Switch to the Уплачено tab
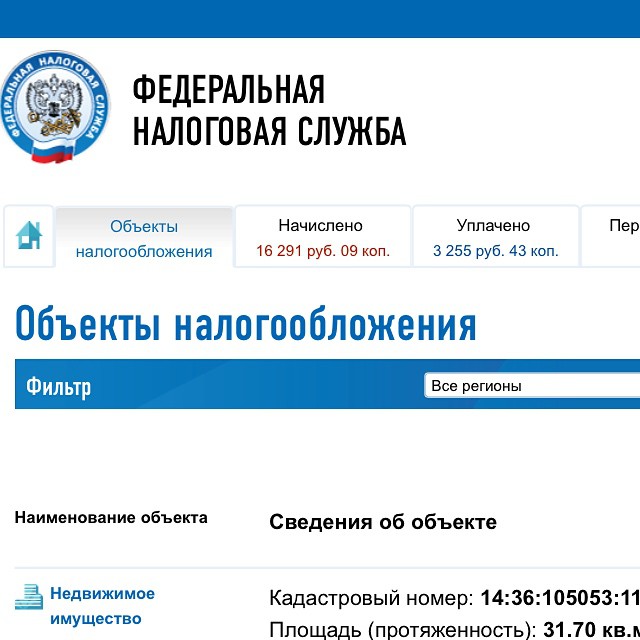The height and width of the screenshot is (640, 640). pos(496,237)
